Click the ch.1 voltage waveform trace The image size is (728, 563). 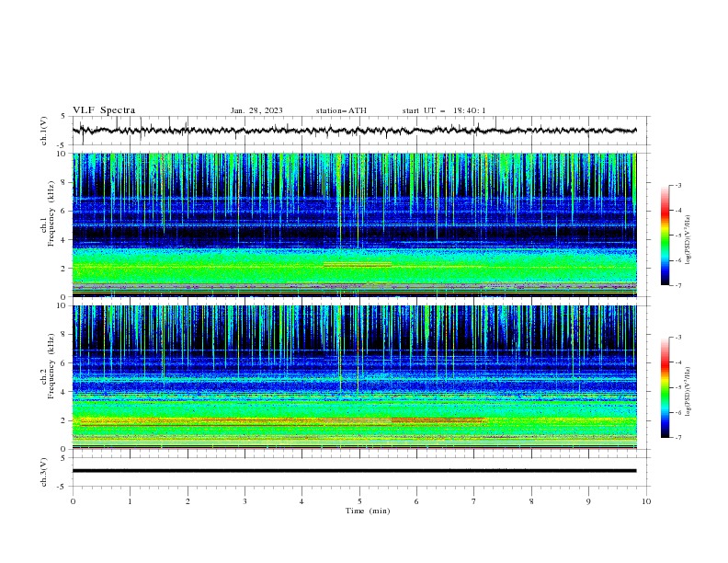[354, 131]
